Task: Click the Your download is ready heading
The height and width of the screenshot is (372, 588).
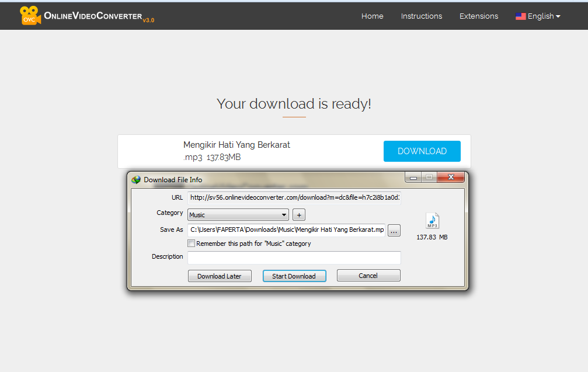Action: pos(294,104)
